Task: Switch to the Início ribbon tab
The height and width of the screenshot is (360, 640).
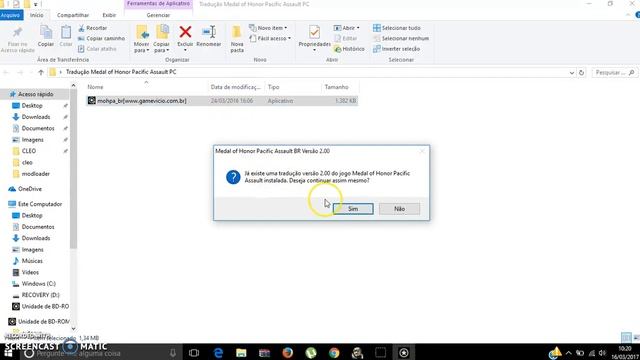Action: click(36, 15)
